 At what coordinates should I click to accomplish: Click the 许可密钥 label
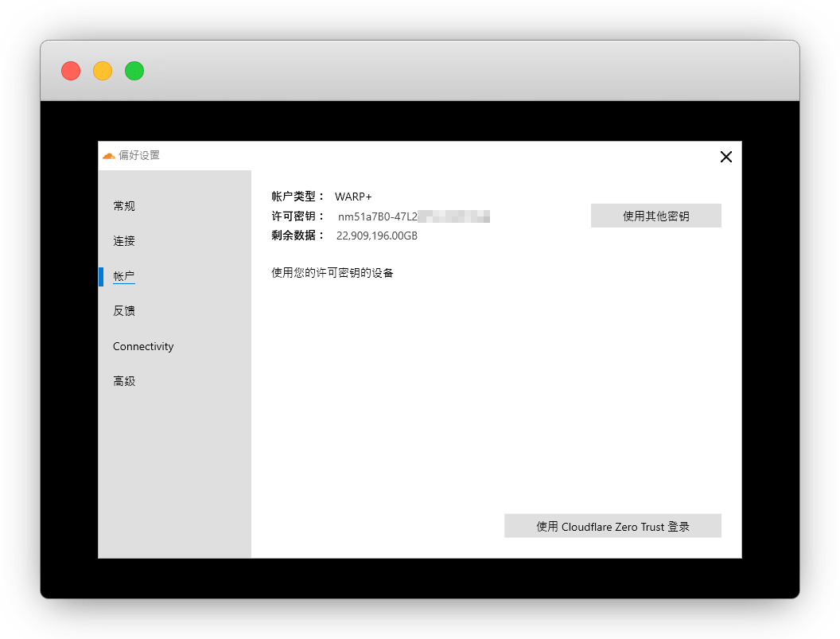point(297,216)
